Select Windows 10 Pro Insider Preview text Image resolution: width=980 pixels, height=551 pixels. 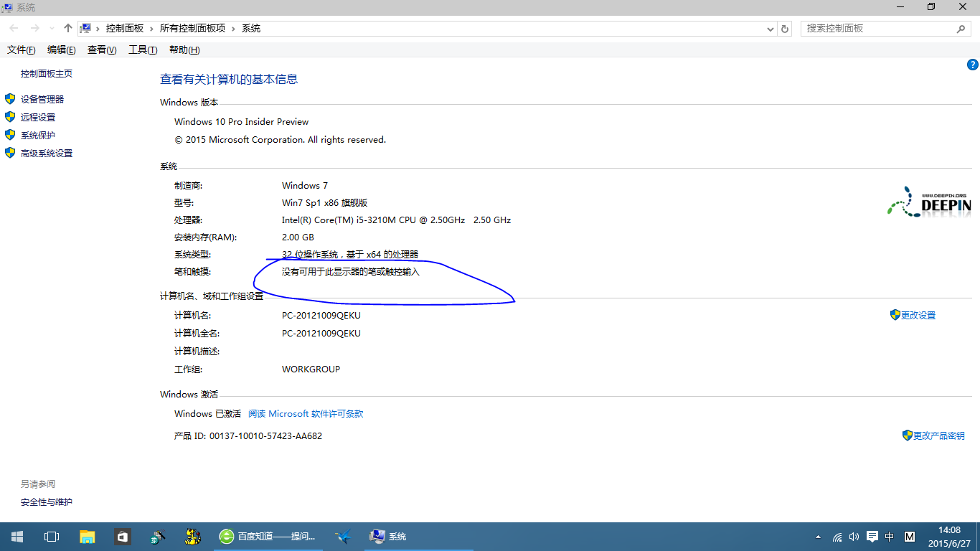pos(242,121)
